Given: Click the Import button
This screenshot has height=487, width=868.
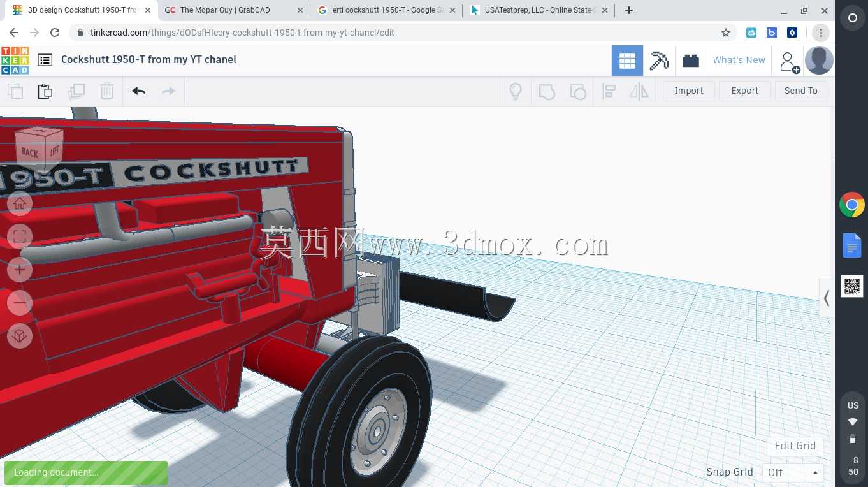Looking at the screenshot, I should 689,91.
